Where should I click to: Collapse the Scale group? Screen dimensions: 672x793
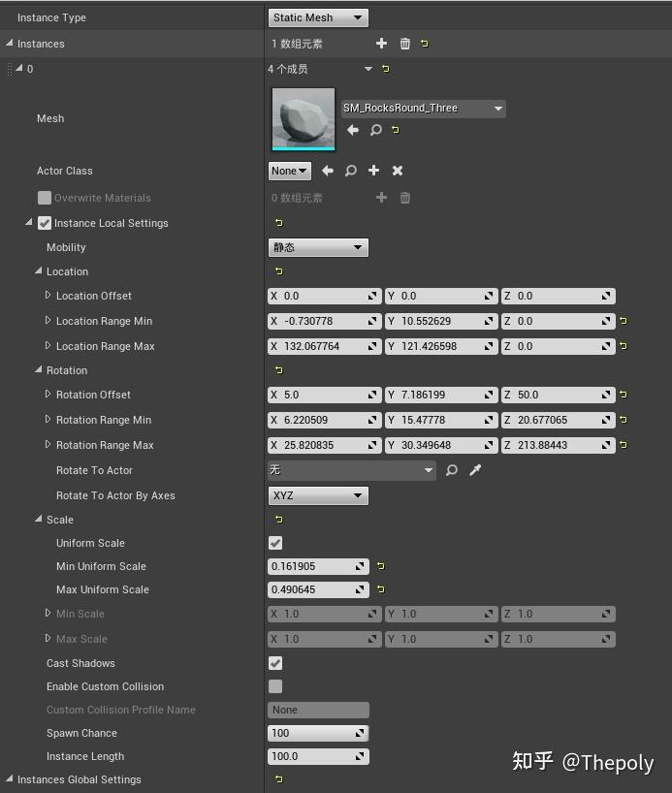pyautogui.click(x=39, y=519)
